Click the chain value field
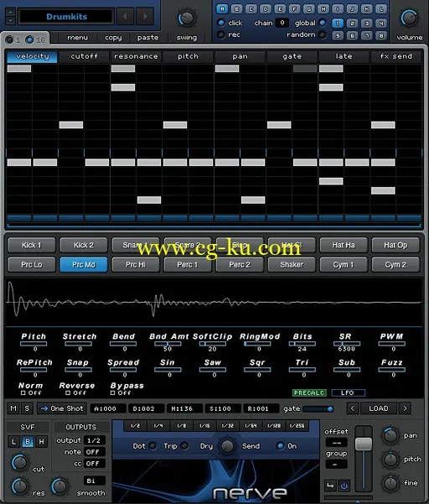Image resolution: width=429 pixels, height=504 pixels. [x=282, y=23]
